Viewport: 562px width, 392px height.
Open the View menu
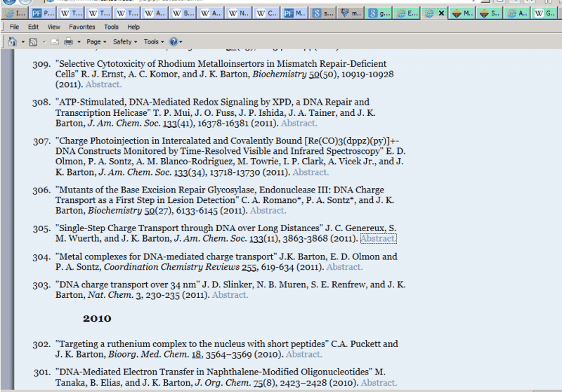(x=54, y=27)
